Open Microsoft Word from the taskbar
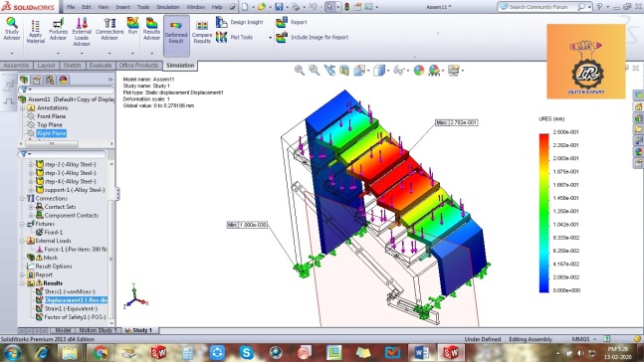This screenshot has height=362, width=644. pos(421,353)
